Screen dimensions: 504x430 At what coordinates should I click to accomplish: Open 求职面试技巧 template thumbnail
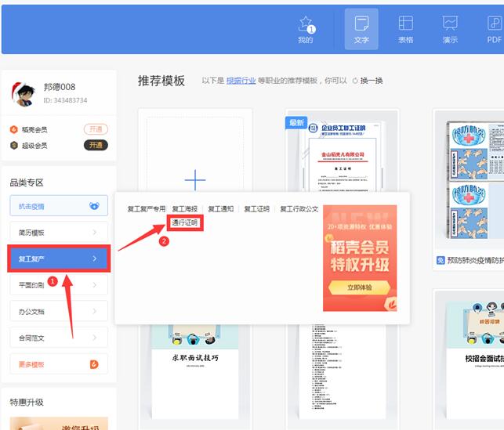195,371
